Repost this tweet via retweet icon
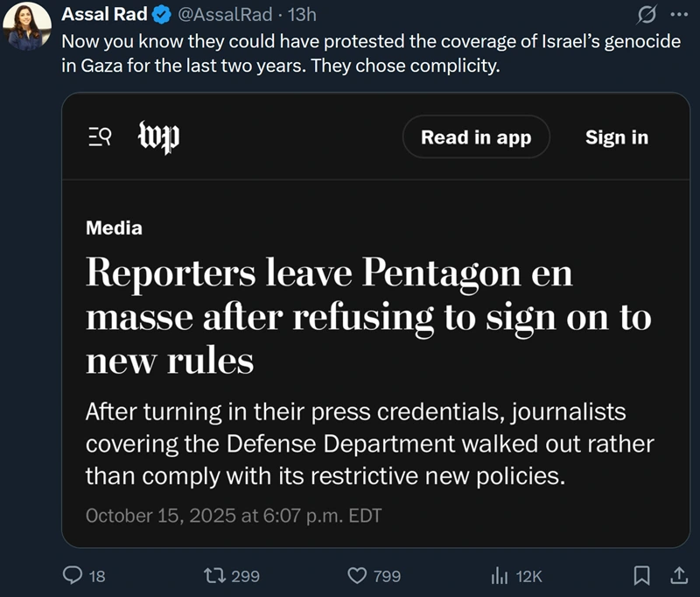The height and width of the screenshot is (597, 700). [212, 575]
